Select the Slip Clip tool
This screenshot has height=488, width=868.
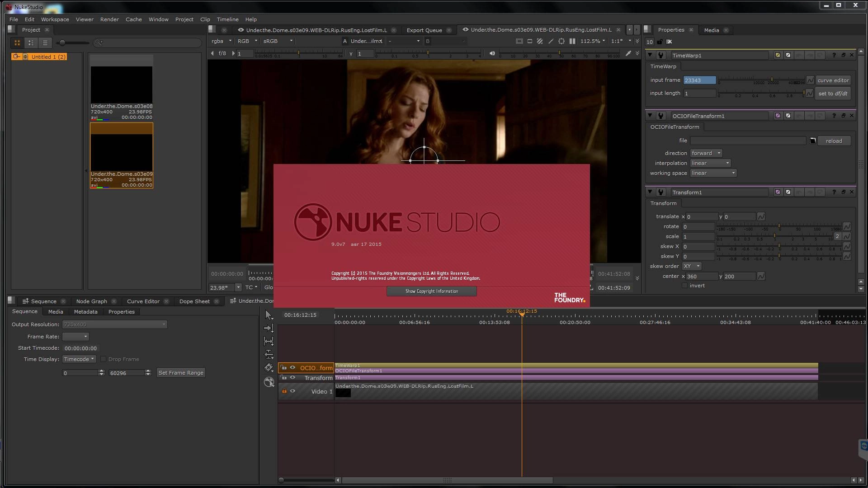269,341
